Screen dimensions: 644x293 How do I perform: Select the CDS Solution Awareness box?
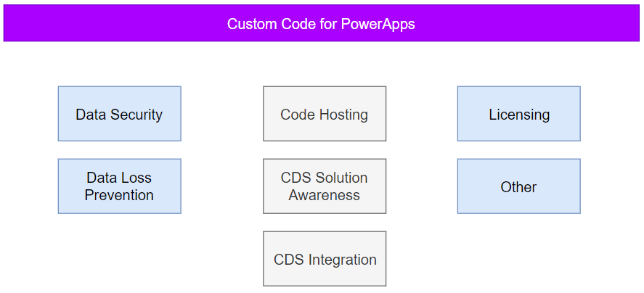(x=325, y=186)
